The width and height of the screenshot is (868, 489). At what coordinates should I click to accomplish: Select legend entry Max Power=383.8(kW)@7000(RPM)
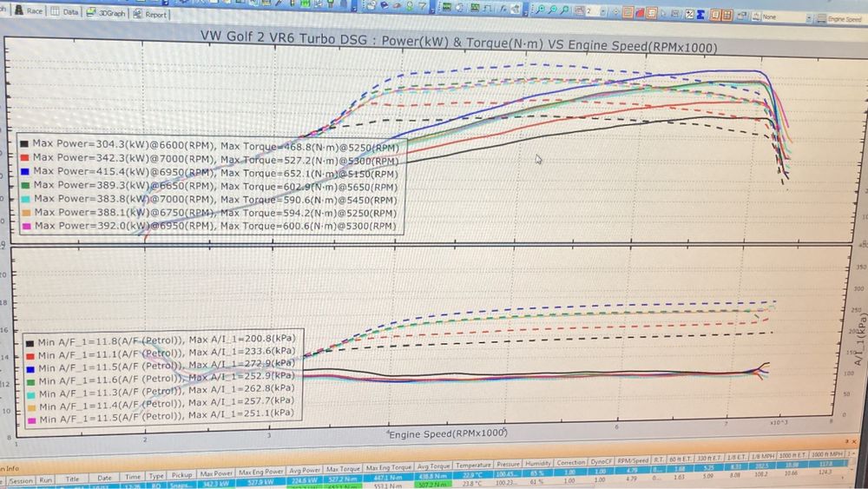[209, 200]
